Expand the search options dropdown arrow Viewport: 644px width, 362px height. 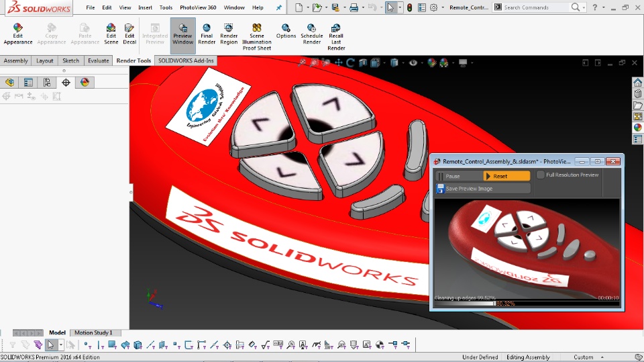584,7
